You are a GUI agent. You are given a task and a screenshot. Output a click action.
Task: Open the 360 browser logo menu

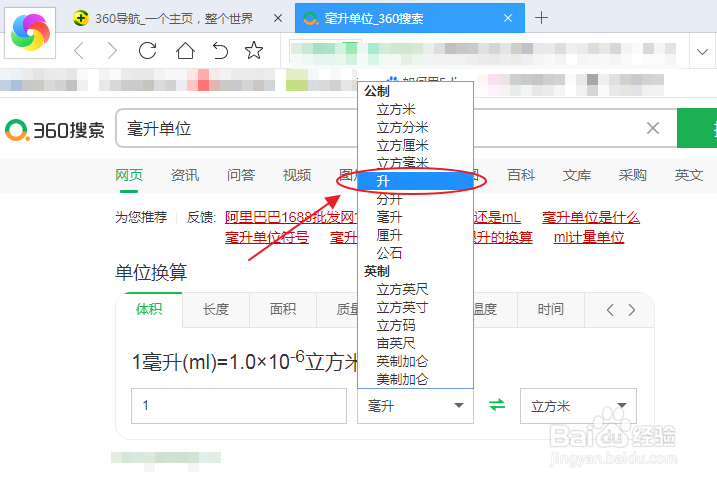click(x=30, y=32)
